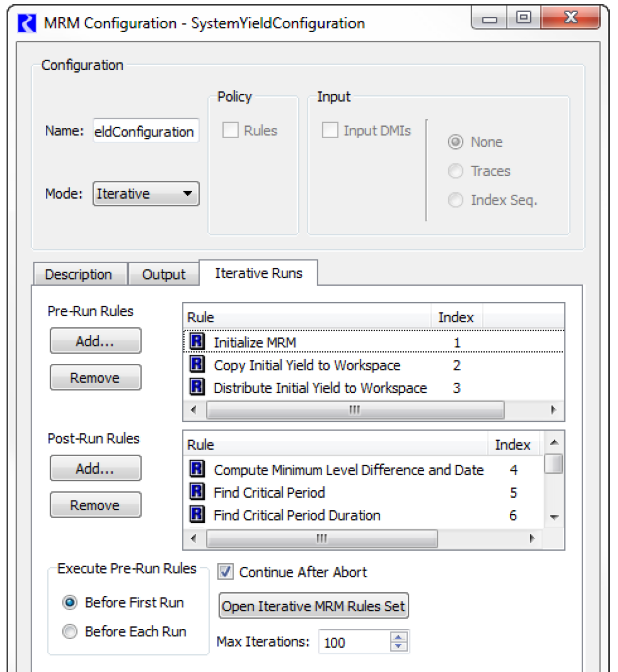Image resolution: width=618 pixels, height=672 pixels.
Task: Open the Output tab
Action: [x=163, y=274]
